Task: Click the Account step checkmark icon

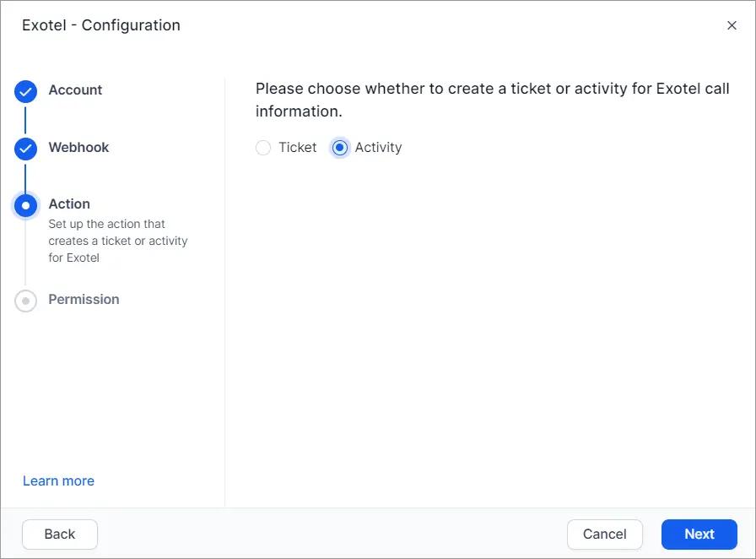Action: 25,92
